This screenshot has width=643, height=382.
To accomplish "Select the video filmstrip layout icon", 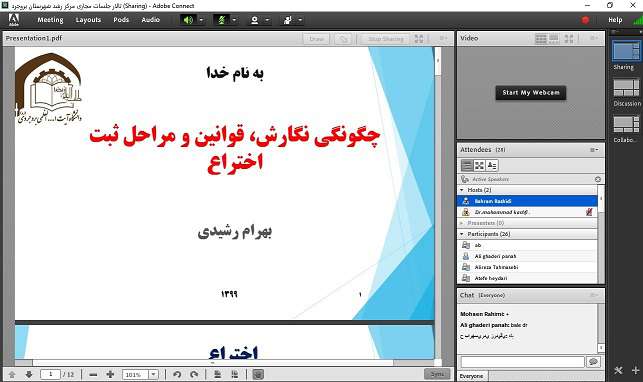I will point(554,39).
